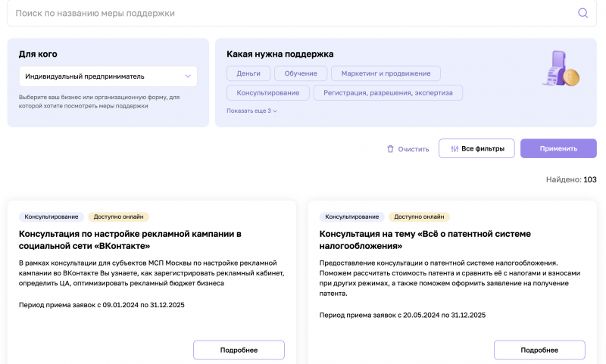
Task: Toggle the Маркетинг и продвижение chip
Action: [x=386, y=73]
